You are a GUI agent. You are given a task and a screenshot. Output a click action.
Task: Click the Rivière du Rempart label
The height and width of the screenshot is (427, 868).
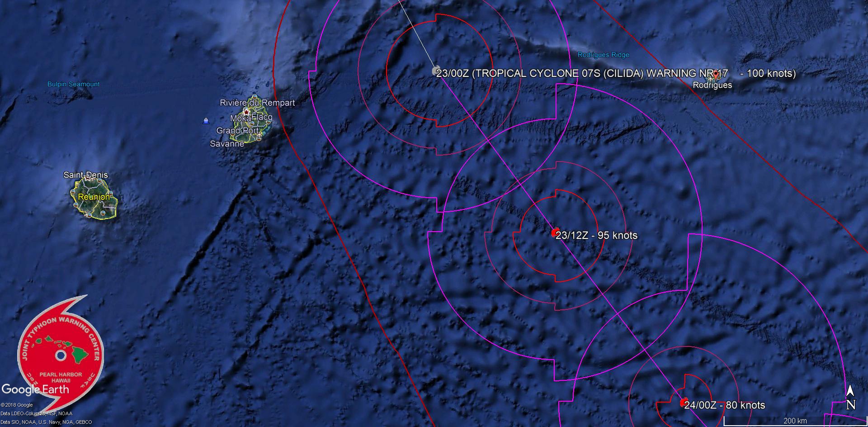[x=257, y=103]
